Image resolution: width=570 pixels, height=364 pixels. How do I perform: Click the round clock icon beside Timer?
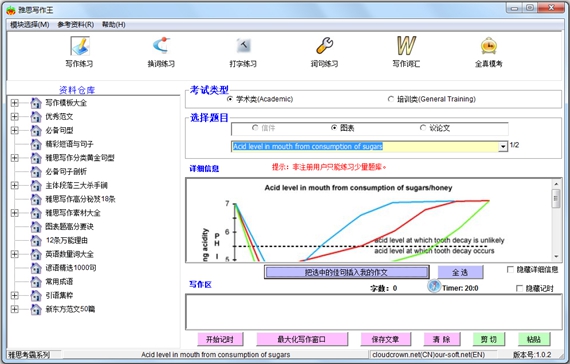(434, 286)
